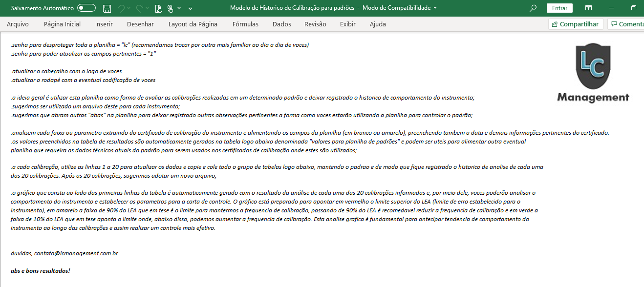Click the line starting '.a ideia geral é utilizar esta planilha'
Viewport: 644px width, 287px height.
pos(242,98)
